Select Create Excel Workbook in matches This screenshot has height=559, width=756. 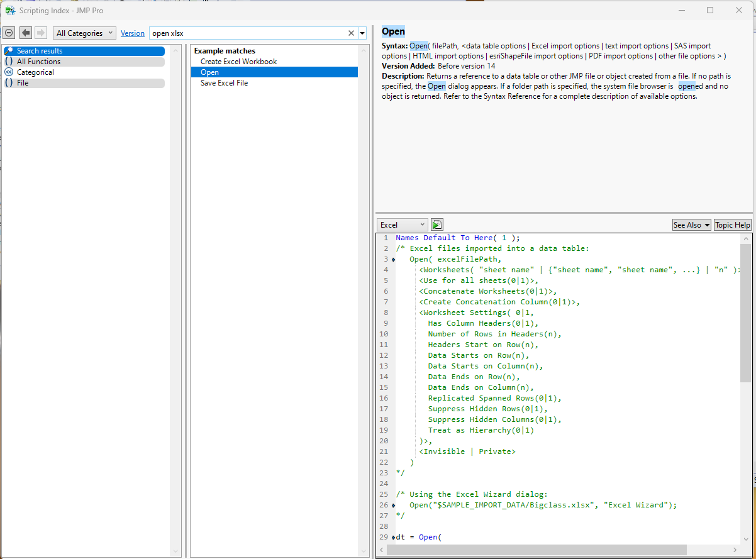[238, 62]
